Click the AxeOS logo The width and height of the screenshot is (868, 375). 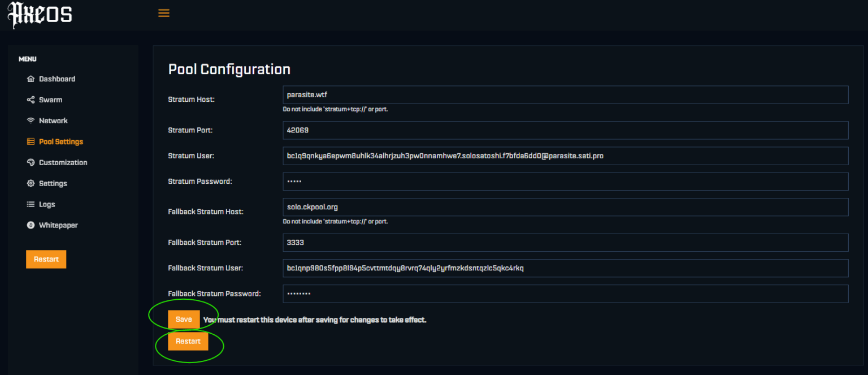[x=40, y=15]
